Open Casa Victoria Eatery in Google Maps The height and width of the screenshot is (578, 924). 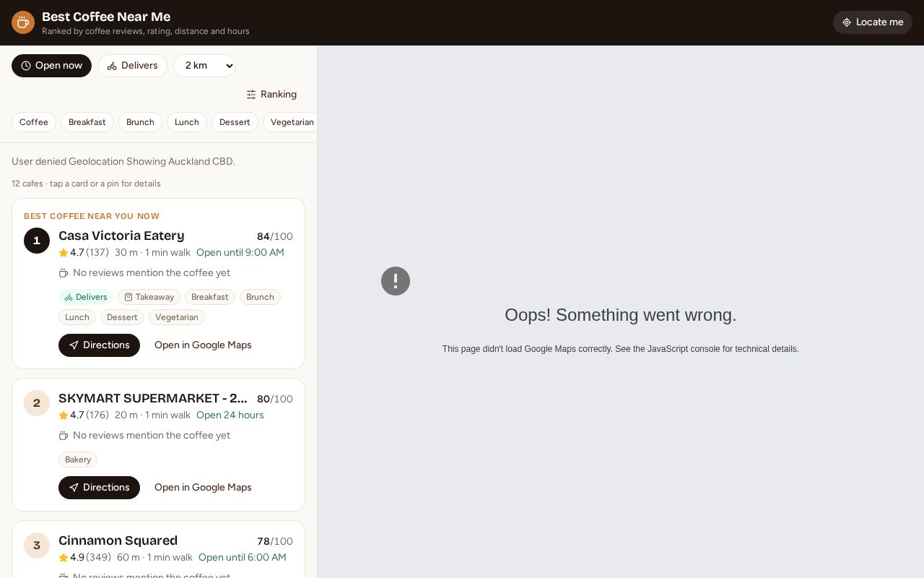pos(203,345)
